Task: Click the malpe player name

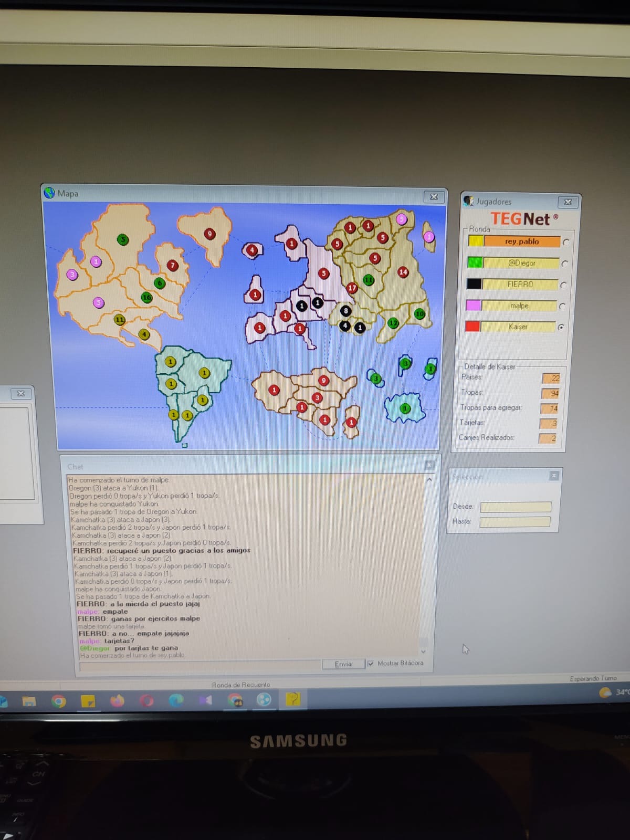Action: point(519,306)
